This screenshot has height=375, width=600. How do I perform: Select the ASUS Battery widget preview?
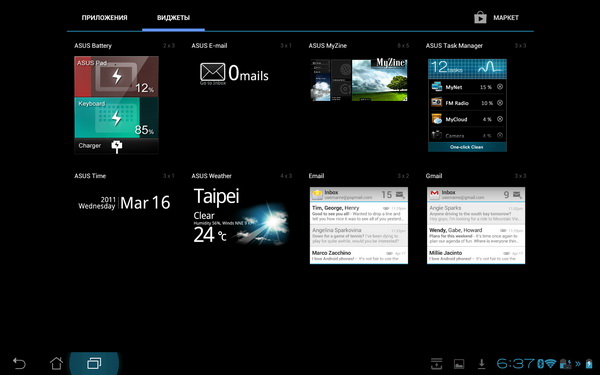(116, 105)
